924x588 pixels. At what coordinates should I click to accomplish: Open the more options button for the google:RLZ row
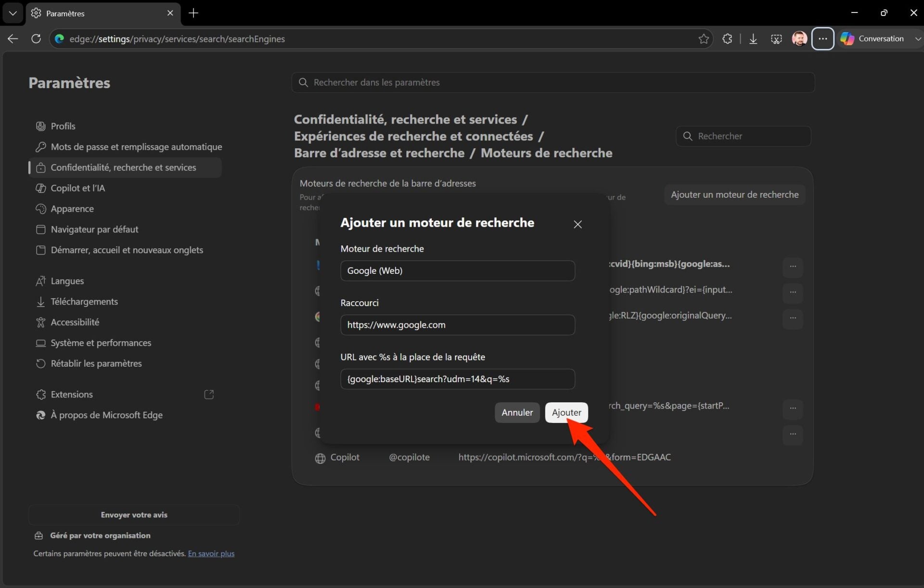(x=793, y=319)
